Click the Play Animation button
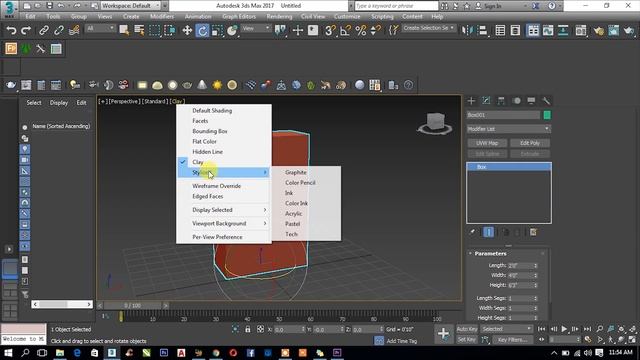 point(564,329)
